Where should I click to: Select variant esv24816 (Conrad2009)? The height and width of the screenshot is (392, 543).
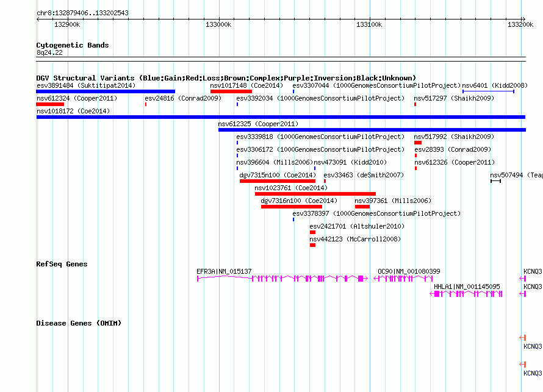pyautogui.click(x=183, y=98)
